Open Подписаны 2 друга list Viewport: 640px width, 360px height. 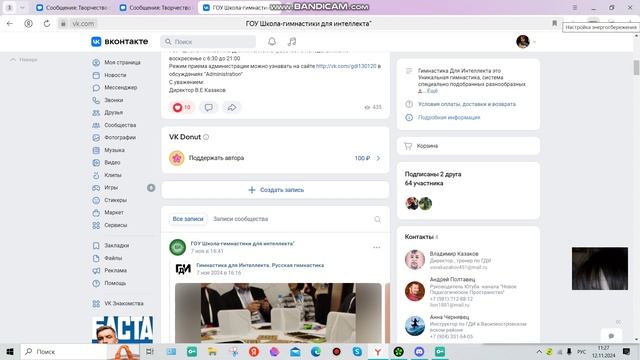click(x=433, y=174)
